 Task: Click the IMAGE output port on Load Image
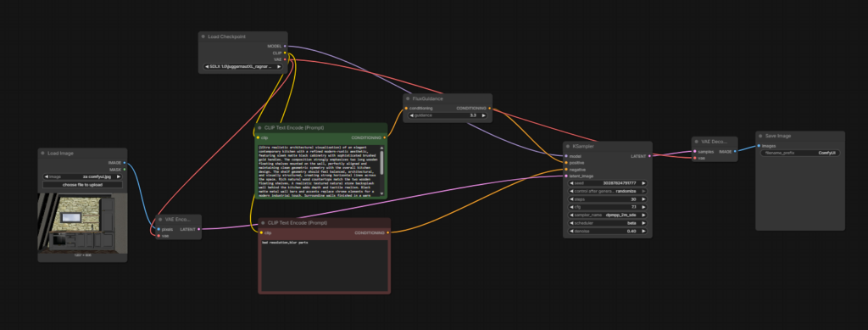click(124, 163)
